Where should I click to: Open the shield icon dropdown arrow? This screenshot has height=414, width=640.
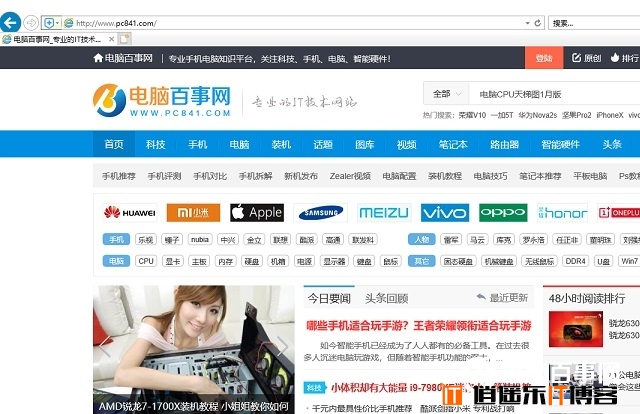coord(58,23)
